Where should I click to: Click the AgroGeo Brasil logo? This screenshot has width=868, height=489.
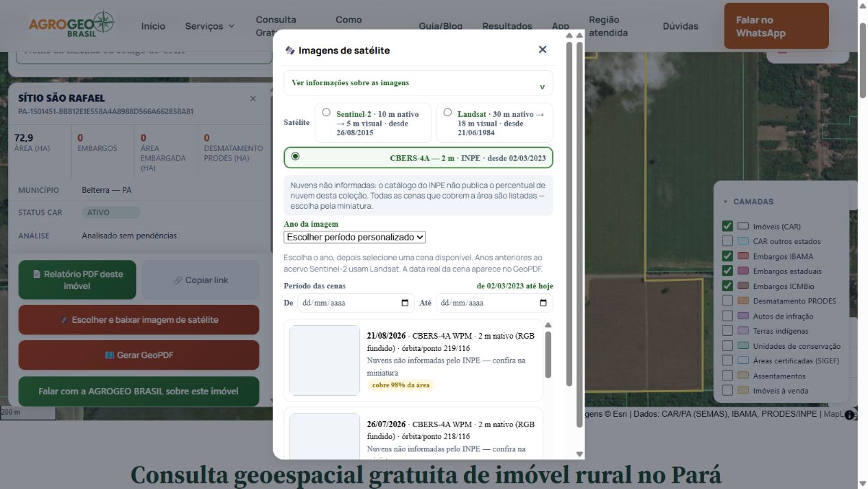tap(71, 25)
